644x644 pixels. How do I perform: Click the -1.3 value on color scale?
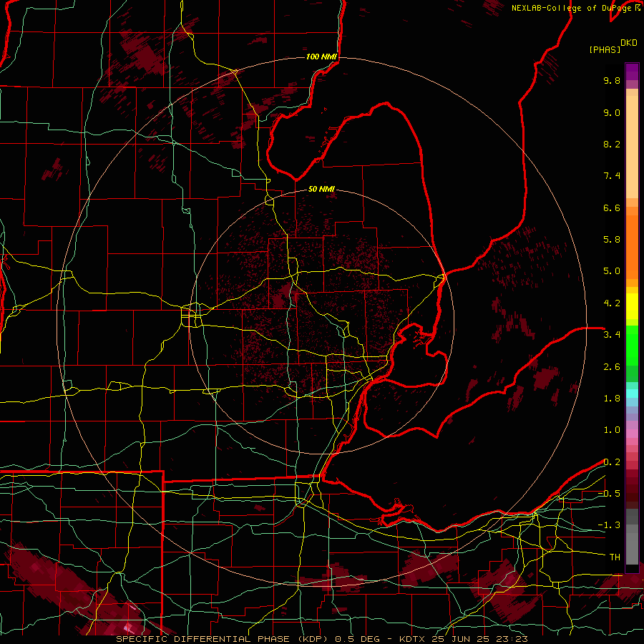609,525
